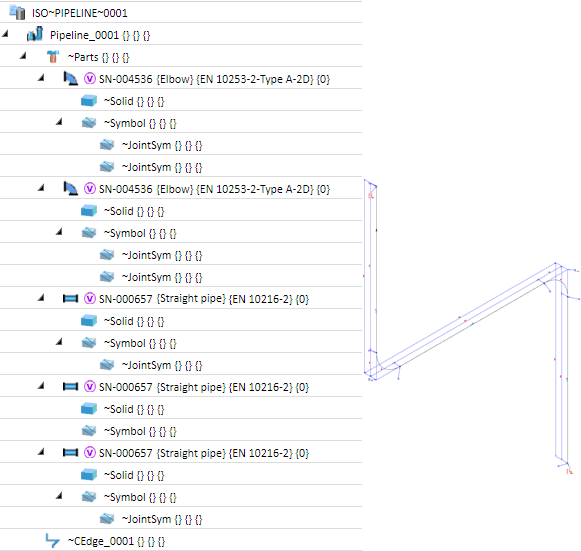
Task: Click the ISO~PIPELINE~0001 document icon
Action: 17,12
